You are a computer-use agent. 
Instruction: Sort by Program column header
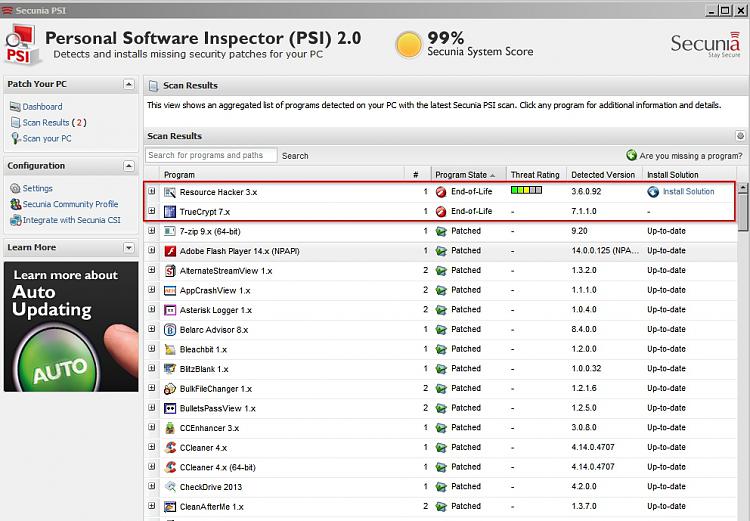coord(282,175)
